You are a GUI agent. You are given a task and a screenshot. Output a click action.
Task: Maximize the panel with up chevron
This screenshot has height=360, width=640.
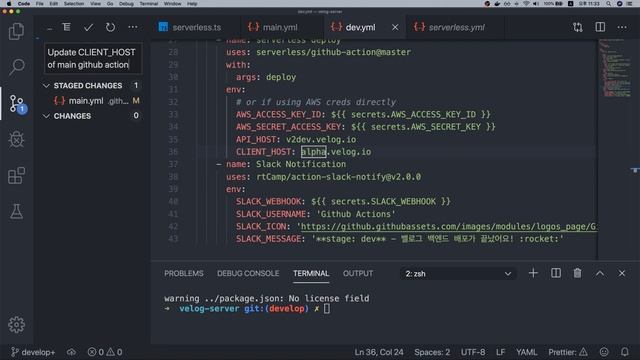point(600,273)
